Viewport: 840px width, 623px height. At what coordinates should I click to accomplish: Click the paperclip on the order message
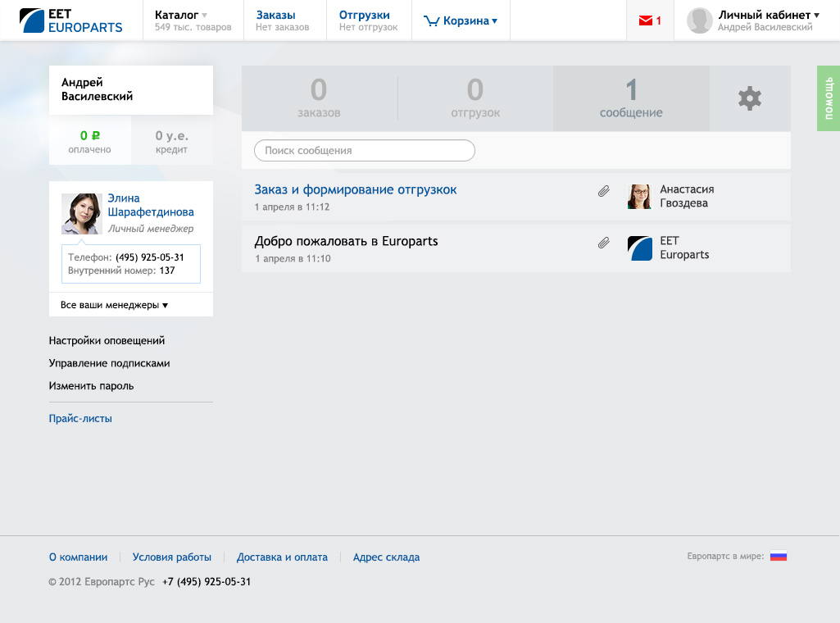click(x=604, y=191)
